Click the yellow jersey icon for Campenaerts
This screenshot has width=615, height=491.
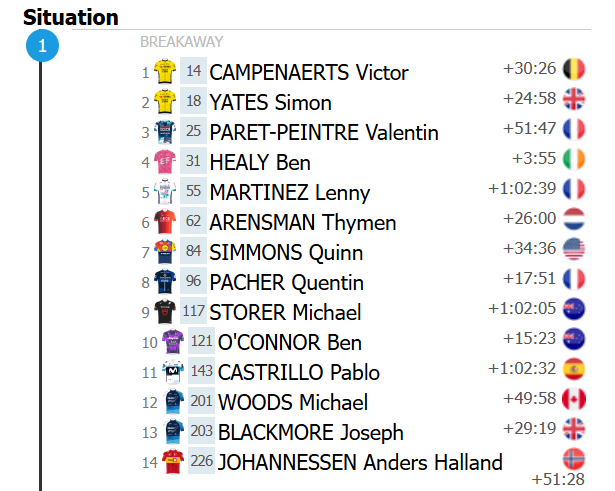coord(165,72)
